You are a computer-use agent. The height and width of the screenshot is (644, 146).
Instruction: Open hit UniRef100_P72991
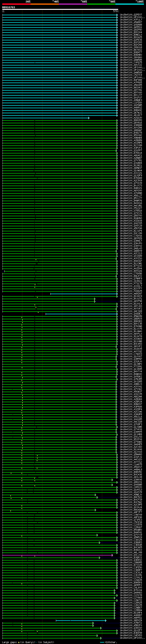[131, 366]
